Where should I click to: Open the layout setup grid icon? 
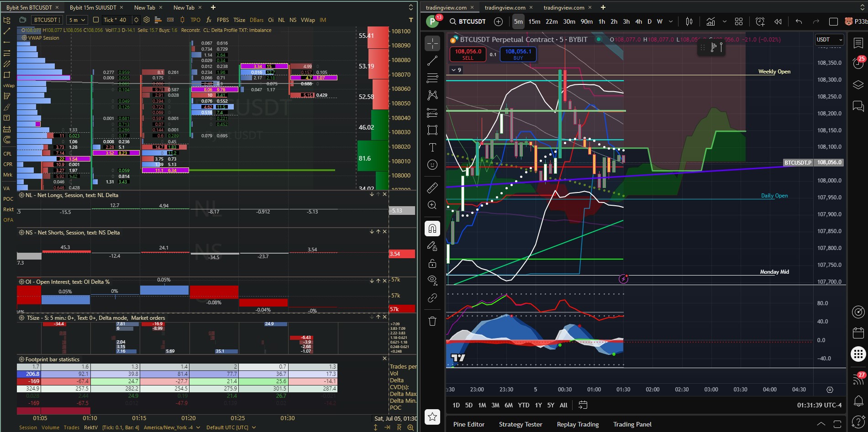pos(739,21)
